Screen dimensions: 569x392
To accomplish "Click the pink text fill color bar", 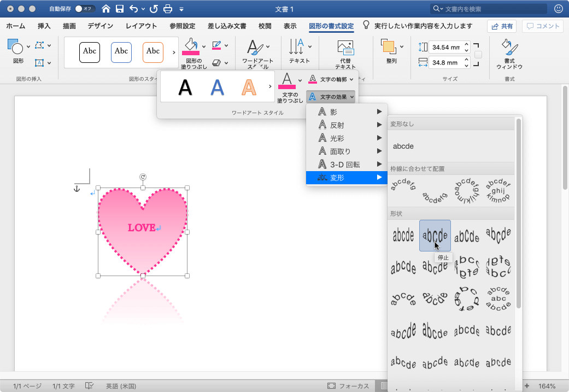I will click(287, 87).
